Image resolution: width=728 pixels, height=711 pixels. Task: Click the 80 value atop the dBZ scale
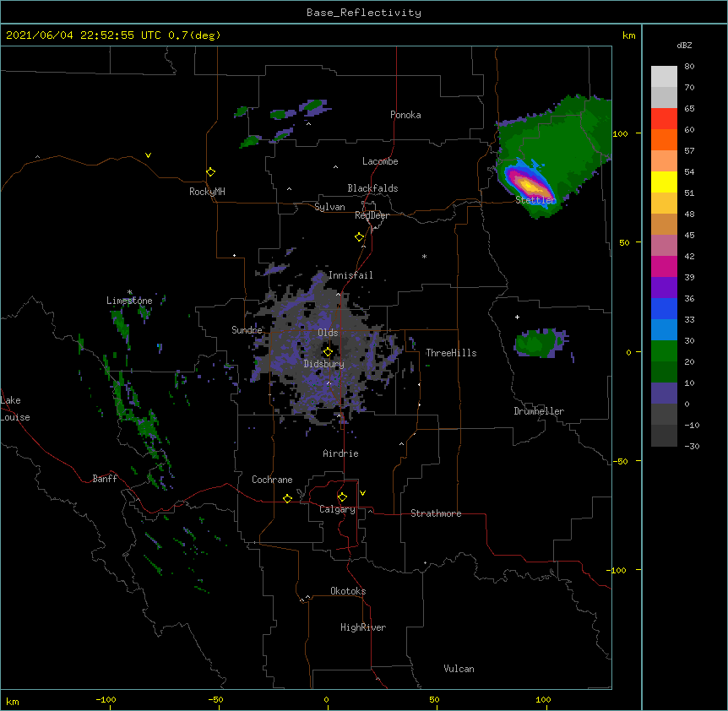[x=689, y=67]
